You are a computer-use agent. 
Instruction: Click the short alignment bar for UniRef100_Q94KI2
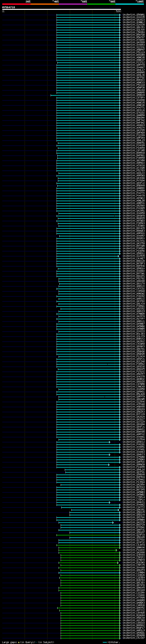coord(83,442)
